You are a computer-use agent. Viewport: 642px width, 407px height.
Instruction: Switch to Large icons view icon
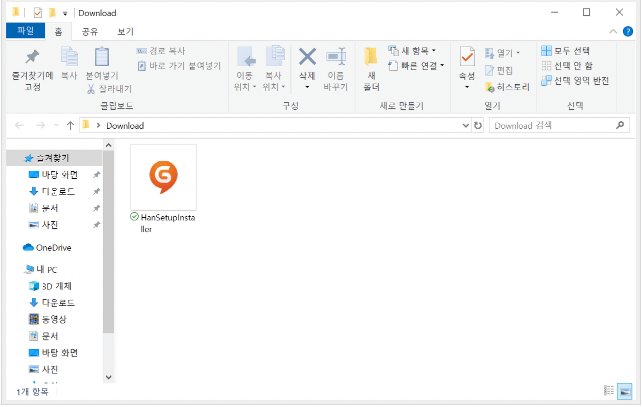point(625,391)
